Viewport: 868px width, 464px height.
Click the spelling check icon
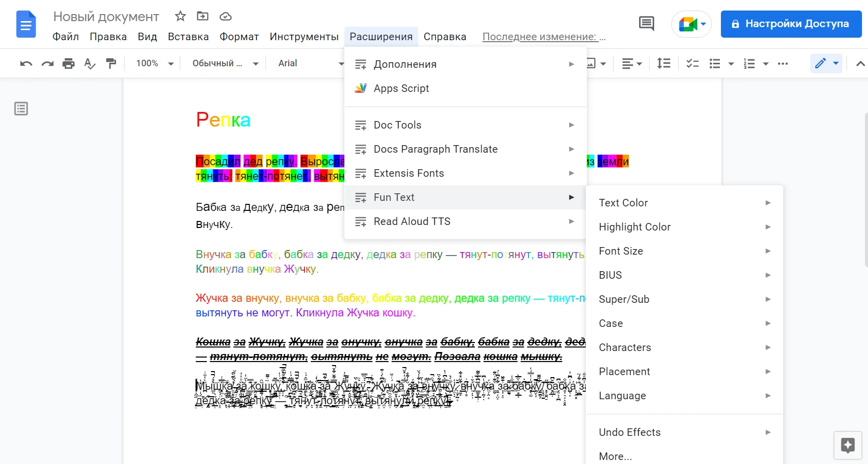89,63
